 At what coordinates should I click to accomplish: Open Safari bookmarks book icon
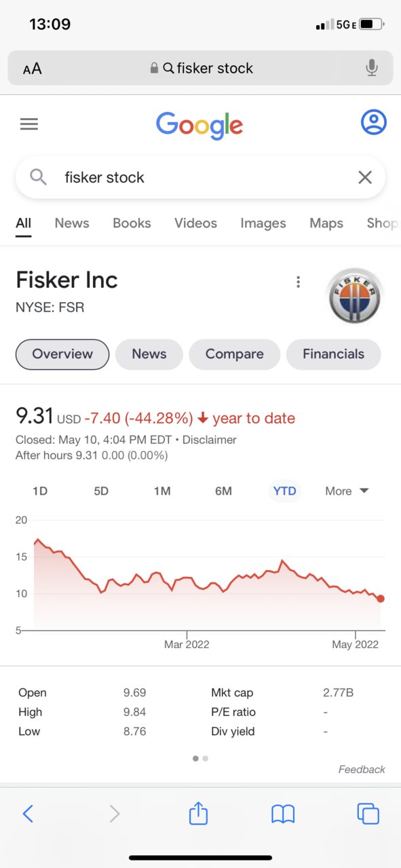(283, 814)
